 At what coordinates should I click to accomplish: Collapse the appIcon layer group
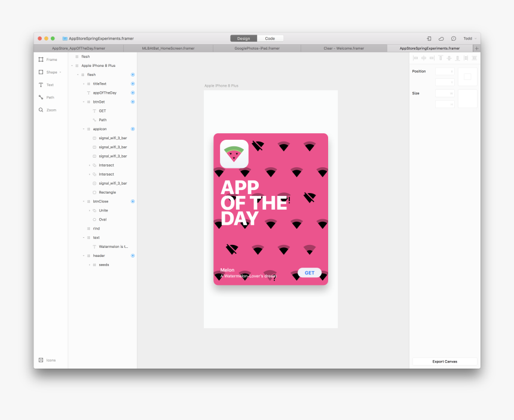click(x=84, y=129)
